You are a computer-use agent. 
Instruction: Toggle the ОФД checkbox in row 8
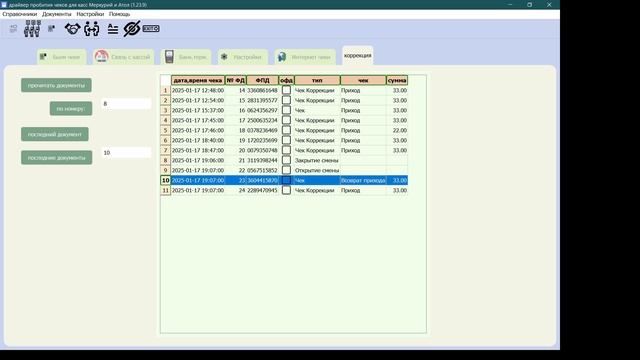click(287, 160)
